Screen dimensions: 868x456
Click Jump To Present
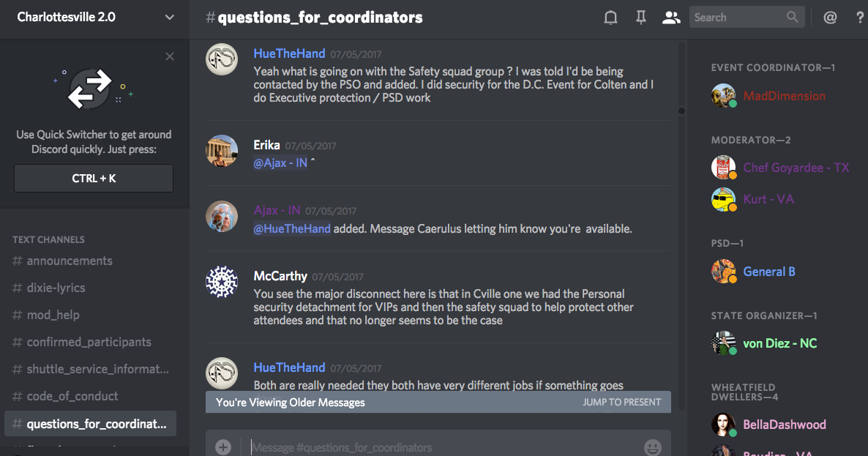(x=621, y=402)
